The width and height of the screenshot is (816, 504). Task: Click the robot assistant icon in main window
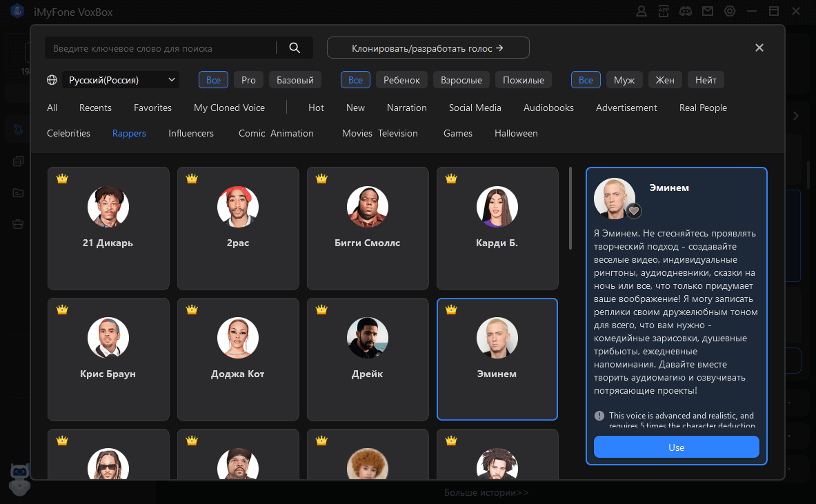pyautogui.click(x=19, y=478)
